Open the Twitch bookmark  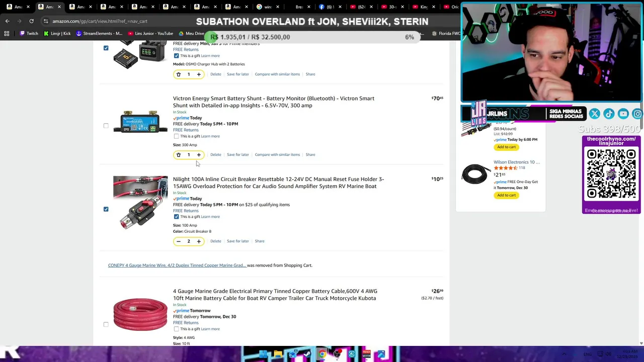[29, 34]
